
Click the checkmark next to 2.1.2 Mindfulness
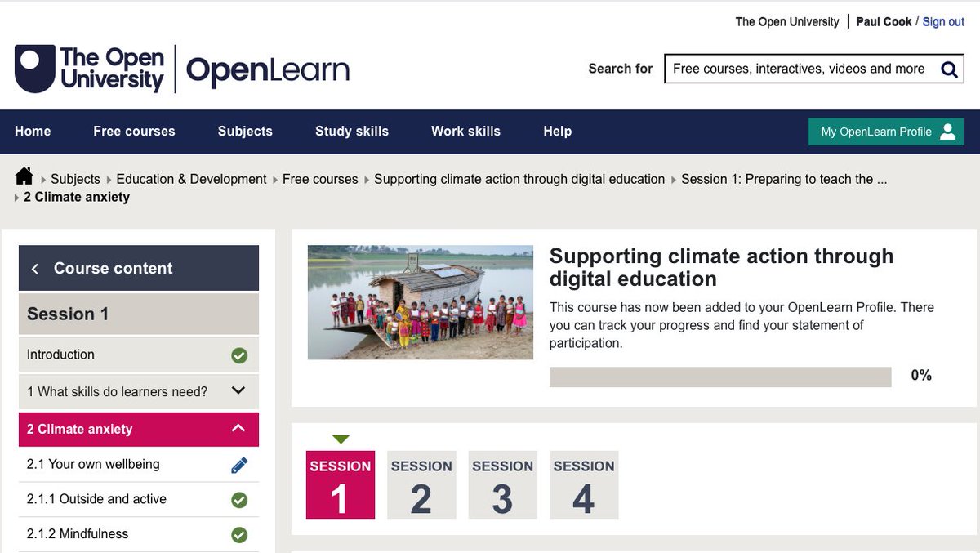[x=238, y=534]
